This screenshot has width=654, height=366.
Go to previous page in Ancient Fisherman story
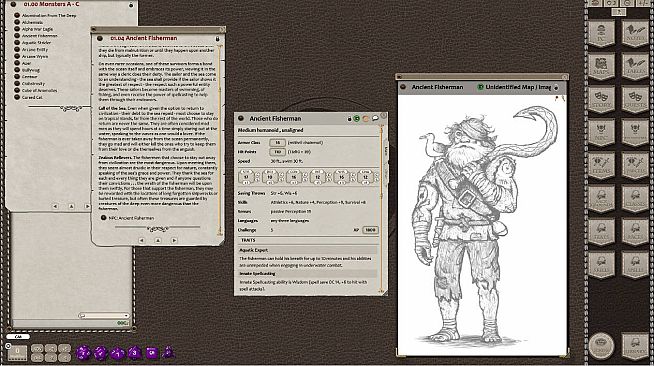coord(141,241)
